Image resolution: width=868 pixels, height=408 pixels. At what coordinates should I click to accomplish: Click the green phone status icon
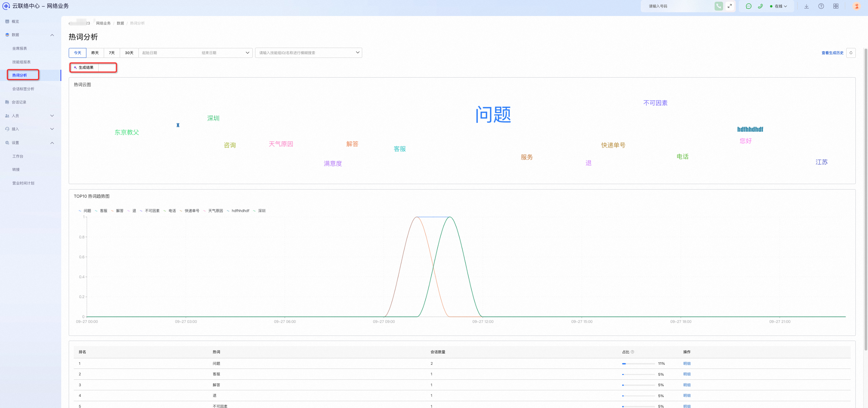760,6
